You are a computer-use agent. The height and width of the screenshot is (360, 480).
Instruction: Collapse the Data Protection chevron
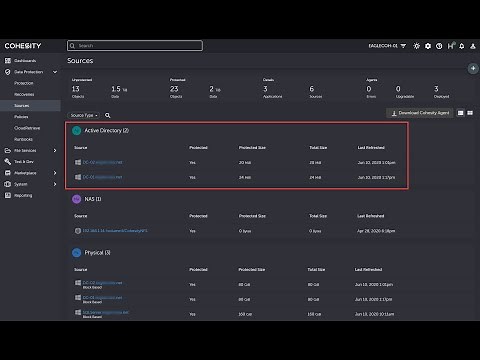[x=55, y=72]
